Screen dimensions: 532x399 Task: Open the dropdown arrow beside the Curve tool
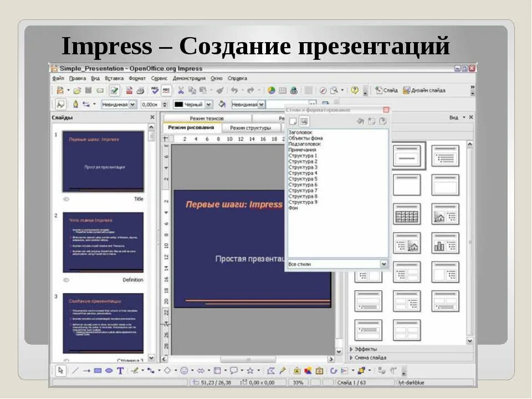143,371
